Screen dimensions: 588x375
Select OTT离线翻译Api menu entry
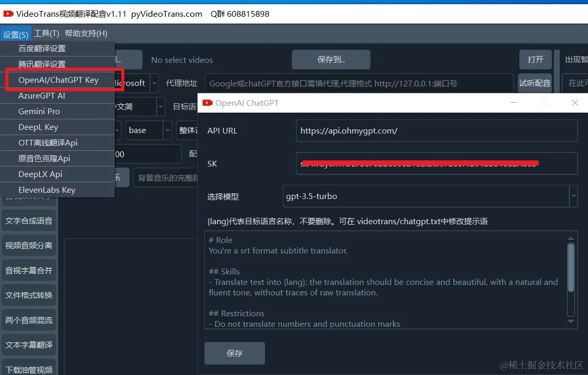57,143
